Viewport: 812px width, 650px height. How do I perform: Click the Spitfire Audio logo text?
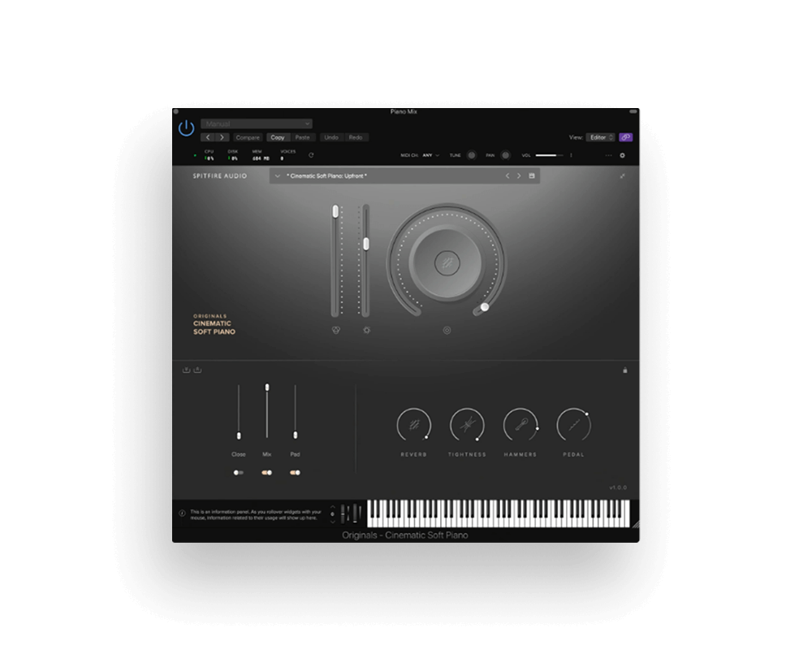[x=220, y=176]
